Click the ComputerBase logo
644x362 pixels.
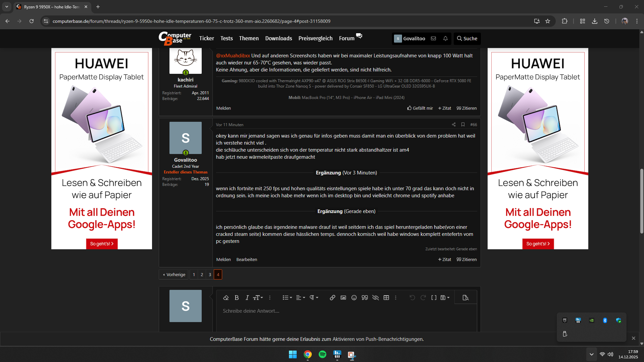coord(175,38)
